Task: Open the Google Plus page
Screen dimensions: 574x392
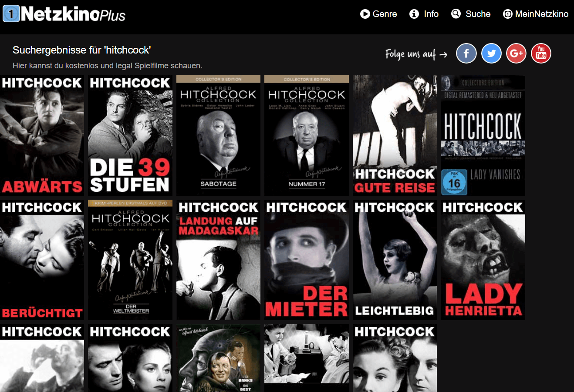Action: coord(516,54)
